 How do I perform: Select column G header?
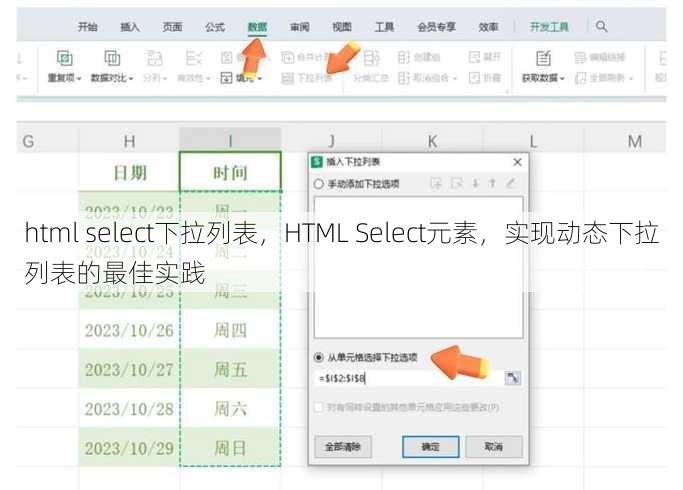47,141
